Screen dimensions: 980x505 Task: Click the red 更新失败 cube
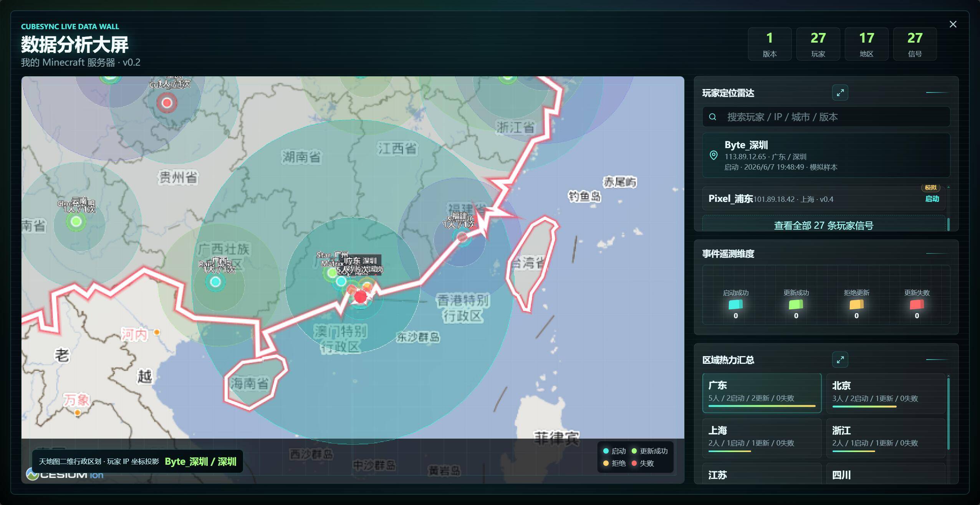(917, 305)
